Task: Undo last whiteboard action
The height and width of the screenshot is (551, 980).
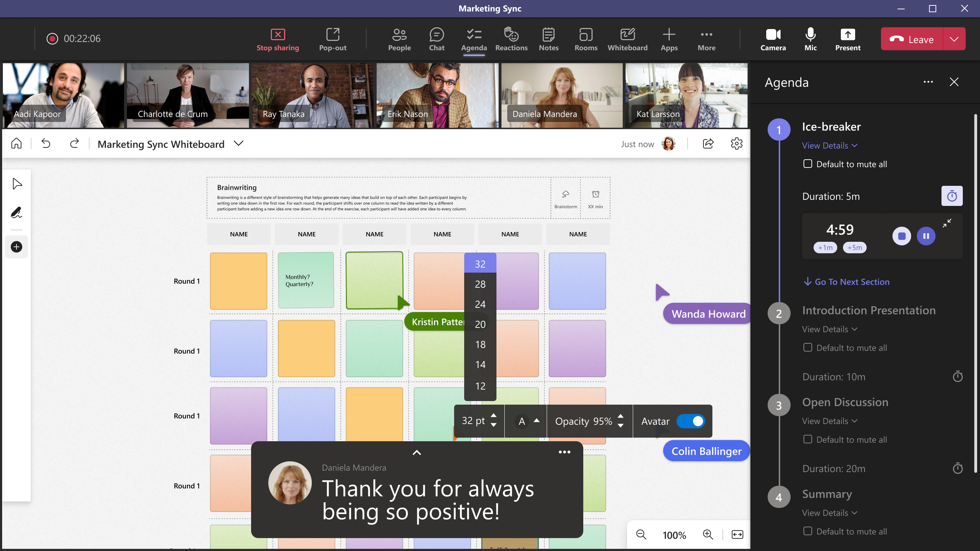Action: coord(46,143)
